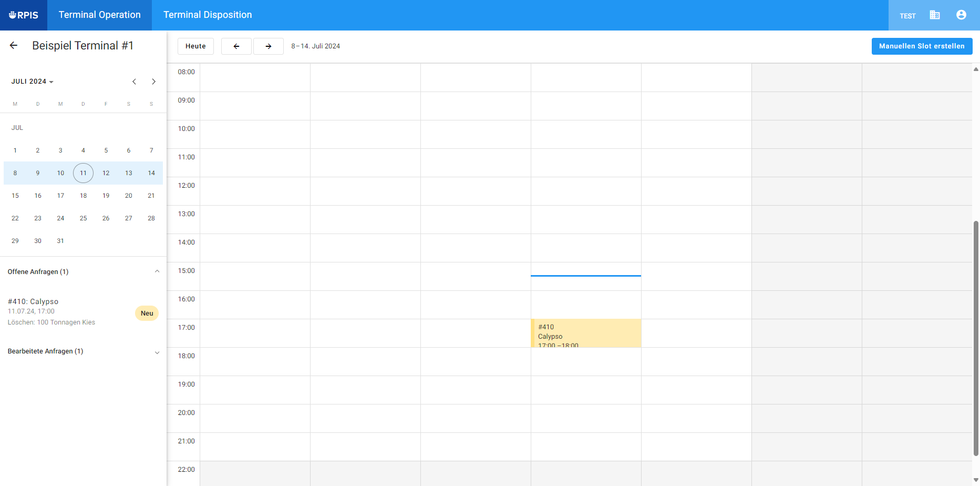Select July 30 in the mini calendar
980x486 pixels.
coord(38,241)
